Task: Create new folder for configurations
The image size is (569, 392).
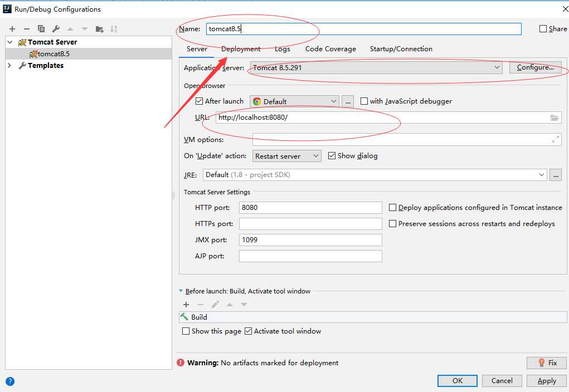Action: pyautogui.click(x=99, y=29)
